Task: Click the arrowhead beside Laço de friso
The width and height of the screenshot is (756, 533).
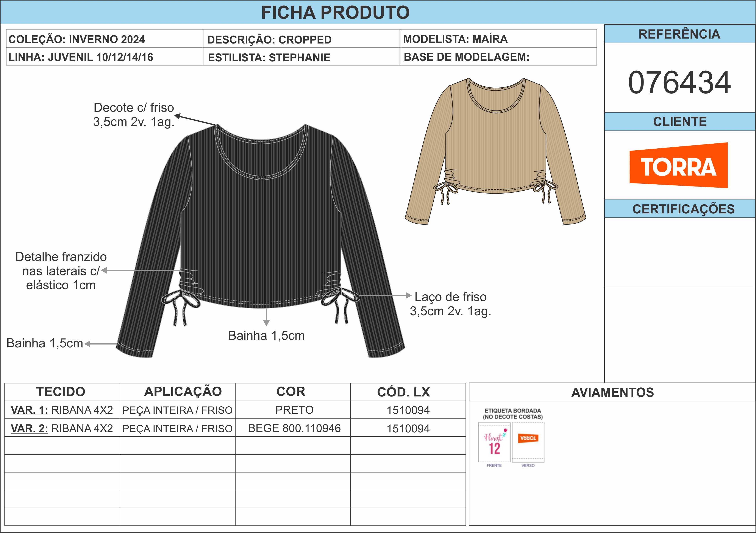Action: pyautogui.click(x=408, y=295)
